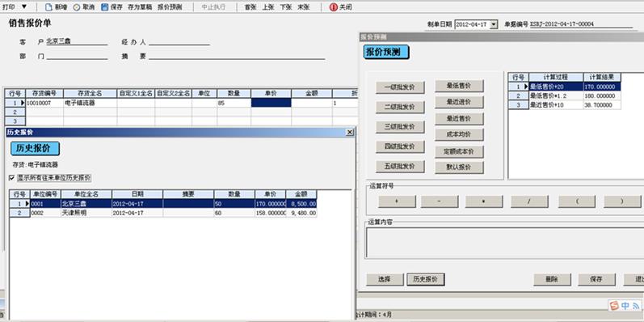This screenshot has width=644, height=322.
Task: Click the multiply operator button
Action: click(484, 201)
